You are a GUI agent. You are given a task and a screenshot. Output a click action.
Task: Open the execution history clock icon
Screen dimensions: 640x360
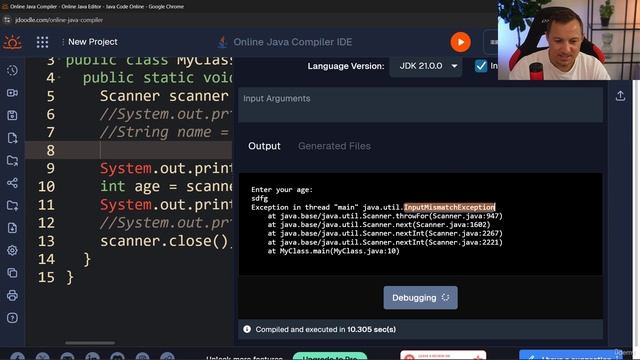pyautogui.click(x=12, y=71)
